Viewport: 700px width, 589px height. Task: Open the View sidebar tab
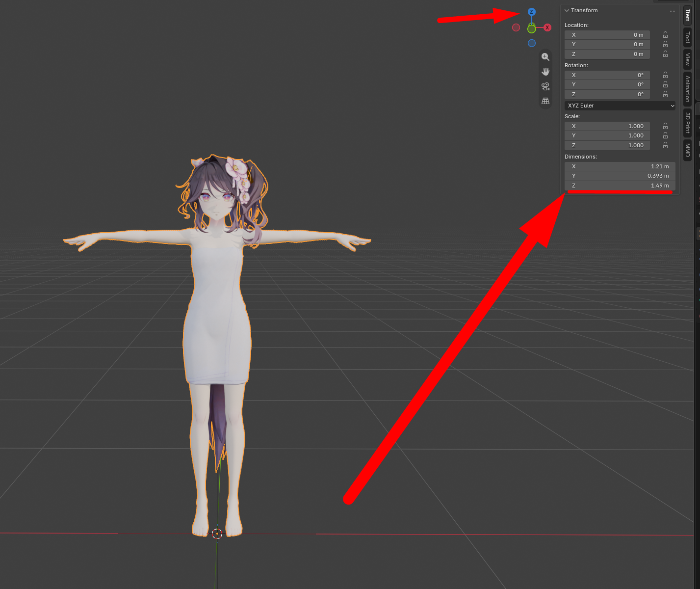click(687, 59)
